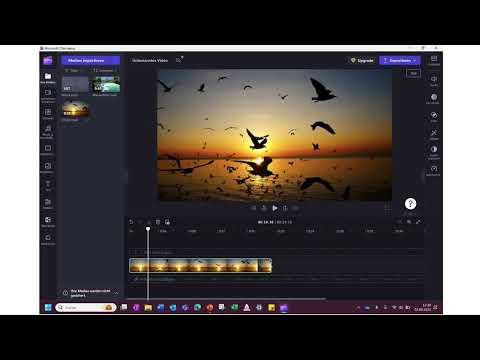Fit timeline to screen
This screenshot has height=360, width=480.
(418, 222)
